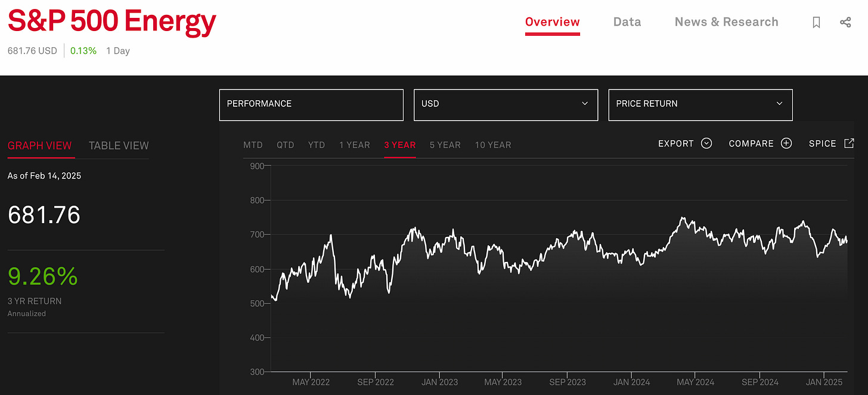
Task: Click the SEP 2022 axis label
Action: [x=374, y=382]
